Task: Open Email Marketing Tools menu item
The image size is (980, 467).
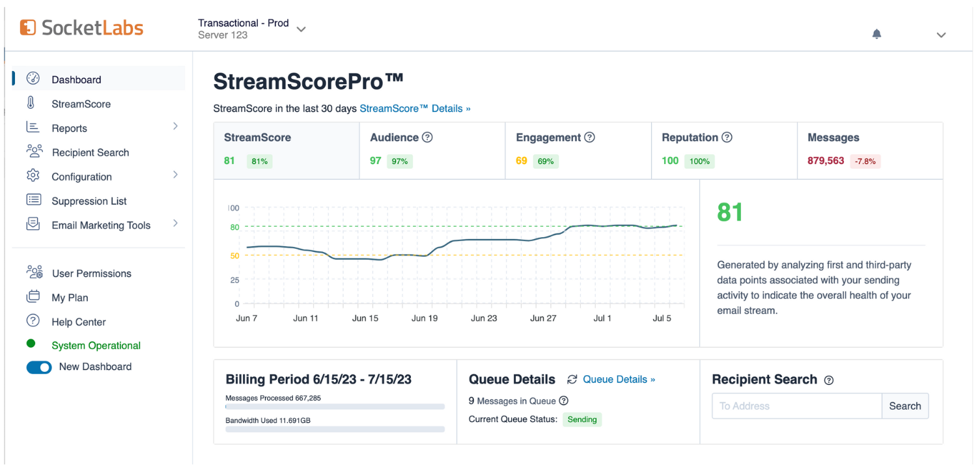Action: (101, 225)
